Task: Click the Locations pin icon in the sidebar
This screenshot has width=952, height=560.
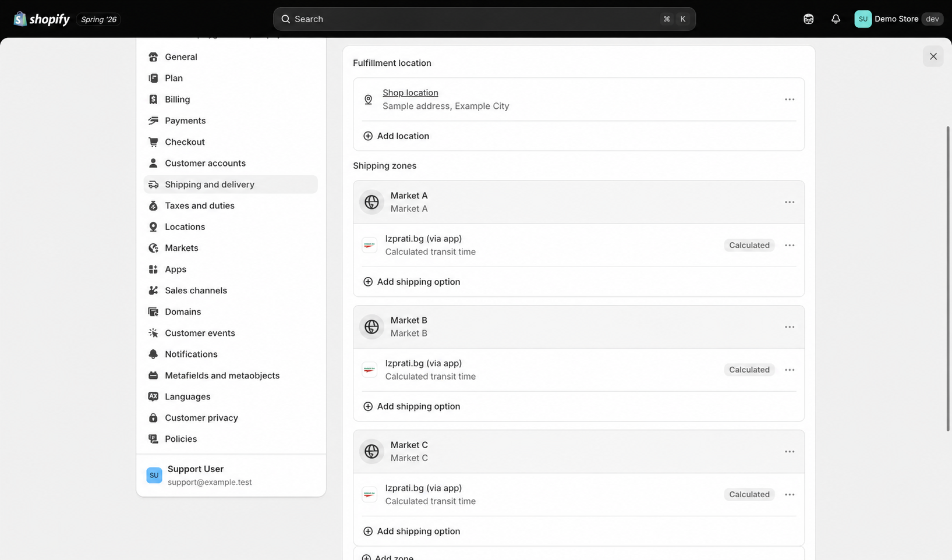Action: pyautogui.click(x=153, y=227)
